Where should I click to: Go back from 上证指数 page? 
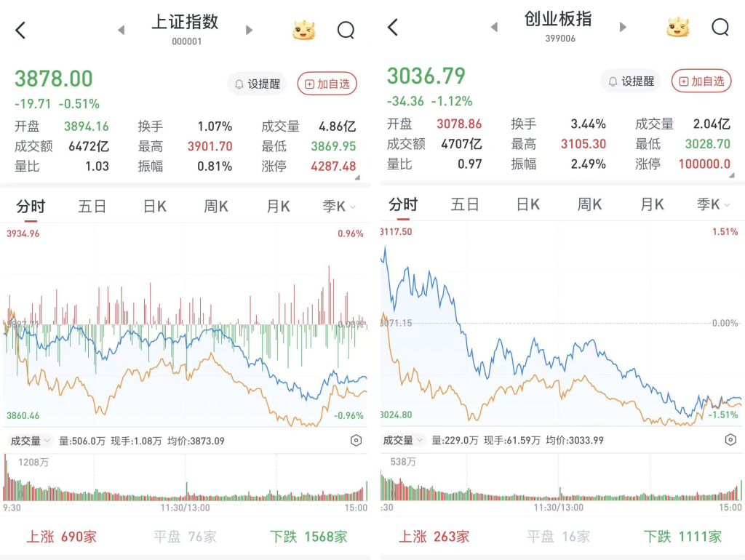(20, 31)
